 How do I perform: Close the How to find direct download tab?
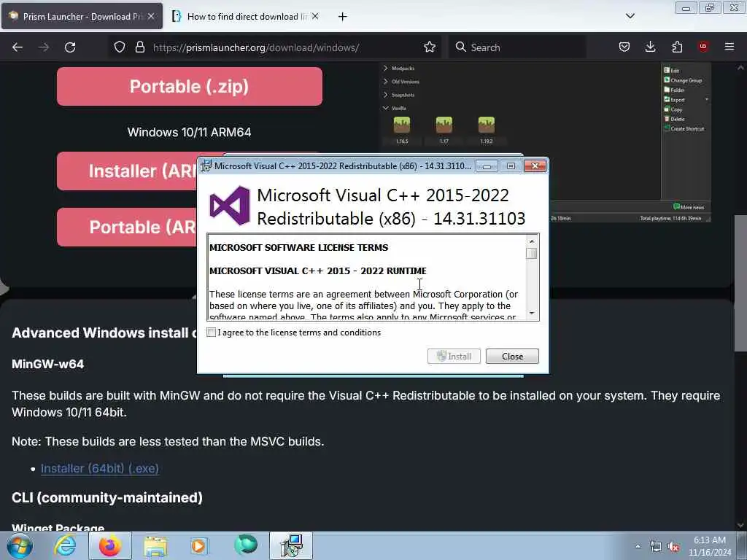[x=315, y=16]
